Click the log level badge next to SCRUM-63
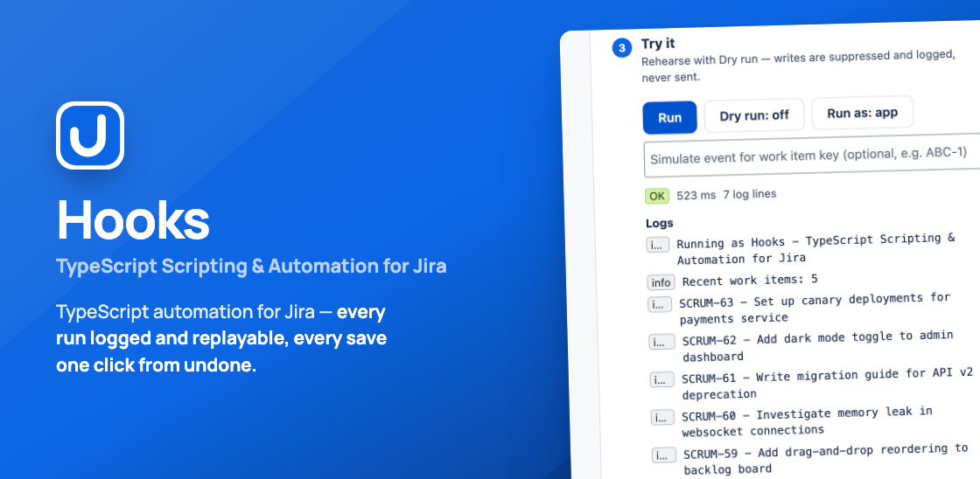This screenshot has height=479, width=980. coord(660,305)
